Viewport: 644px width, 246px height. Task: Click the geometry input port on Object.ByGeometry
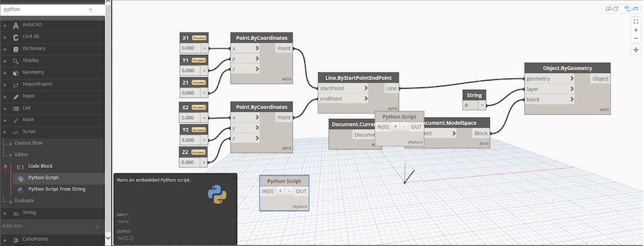550,79
